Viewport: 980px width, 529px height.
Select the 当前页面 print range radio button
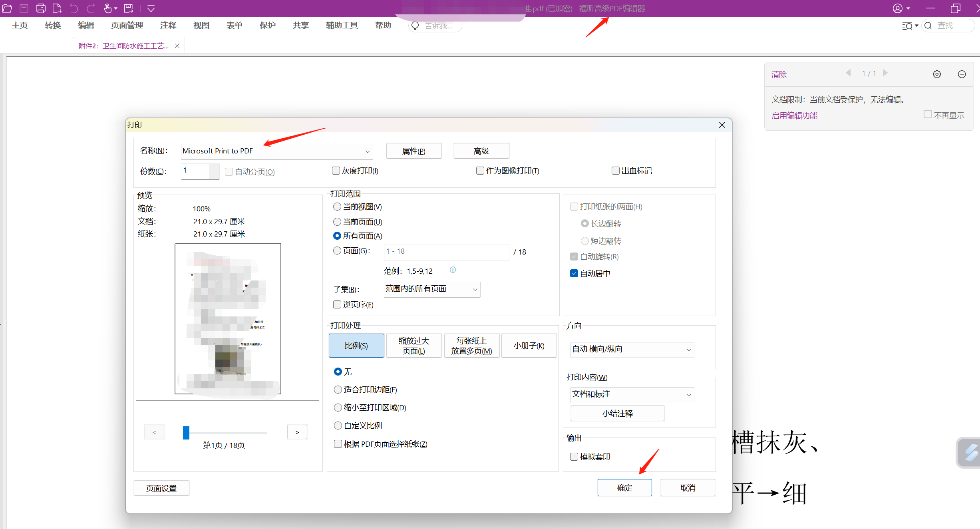[x=337, y=222]
